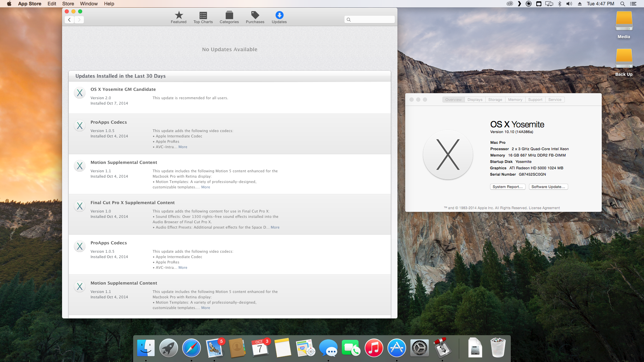Open Maps from the Dock
Image resolution: width=644 pixels, height=362 pixels.
pyautogui.click(x=306, y=348)
